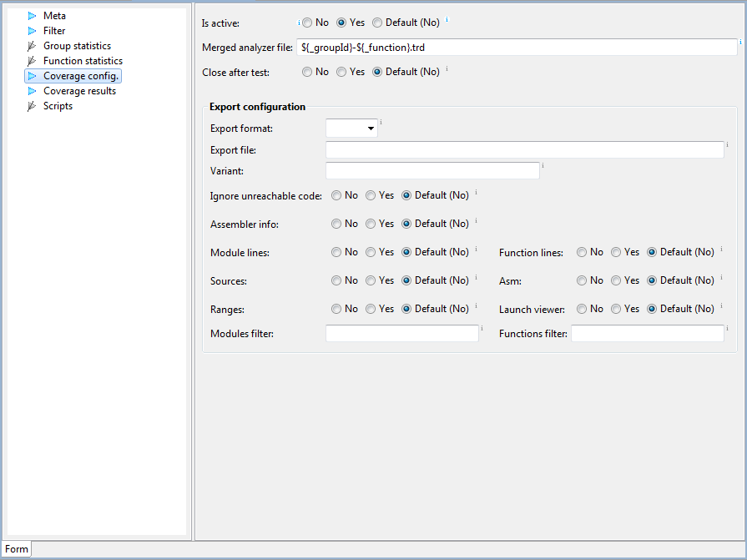
Task: Open the Export format dropdown
Action: [x=351, y=129]
